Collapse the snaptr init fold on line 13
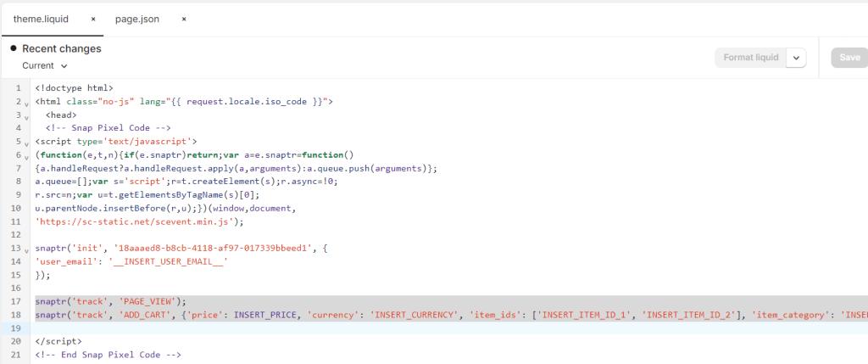The image size is (868, 364). point(26,249)
